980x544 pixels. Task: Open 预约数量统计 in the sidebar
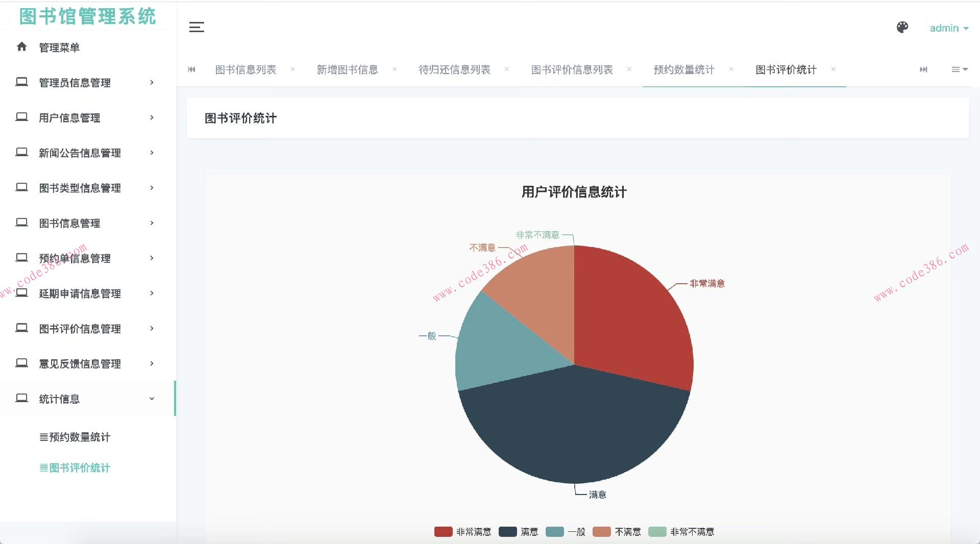(78, 437)
